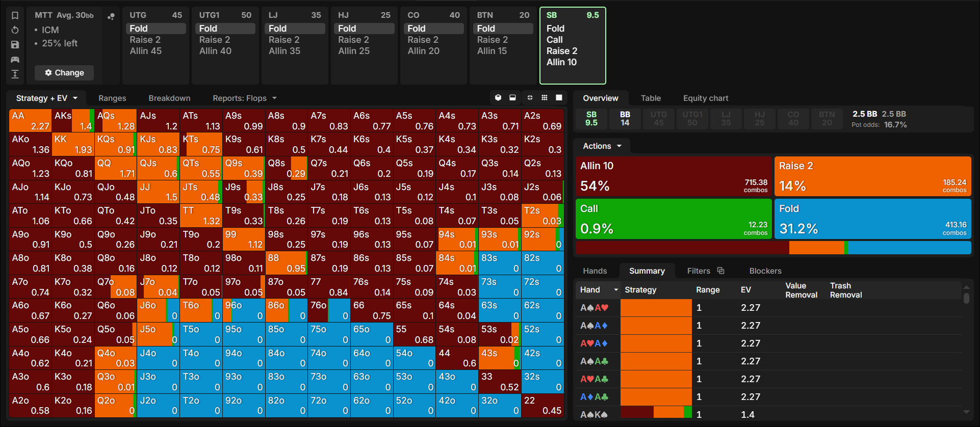Select Allin 10 action for SB

pos(561,62)
